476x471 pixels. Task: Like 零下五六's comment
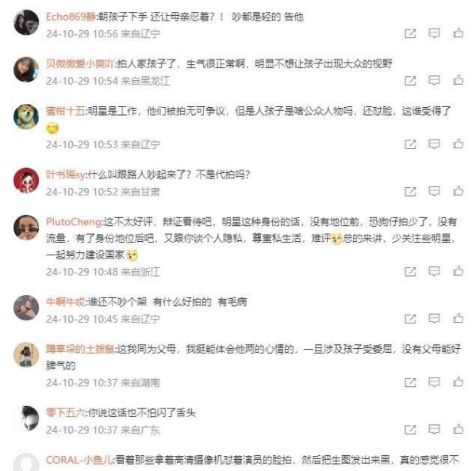click(x=458, y=429)
